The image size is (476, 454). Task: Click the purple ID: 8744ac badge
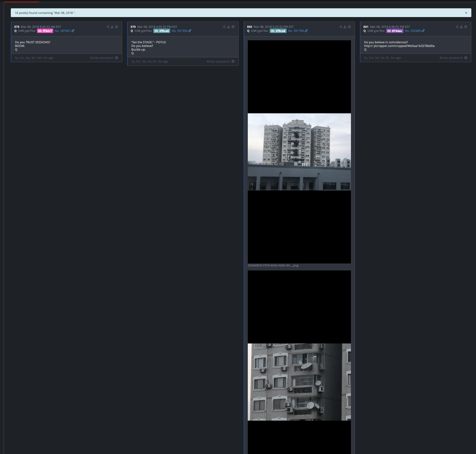[x=395, y=31]
